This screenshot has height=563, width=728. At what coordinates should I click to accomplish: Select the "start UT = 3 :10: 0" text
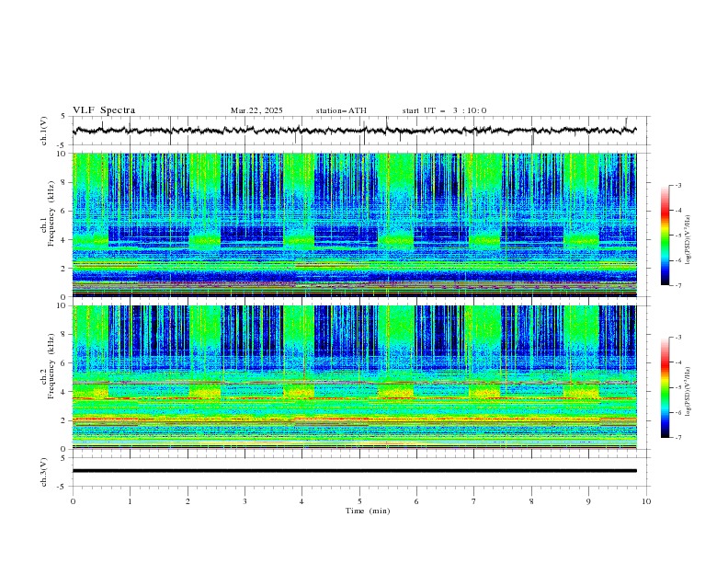click(x=444, y=110)
